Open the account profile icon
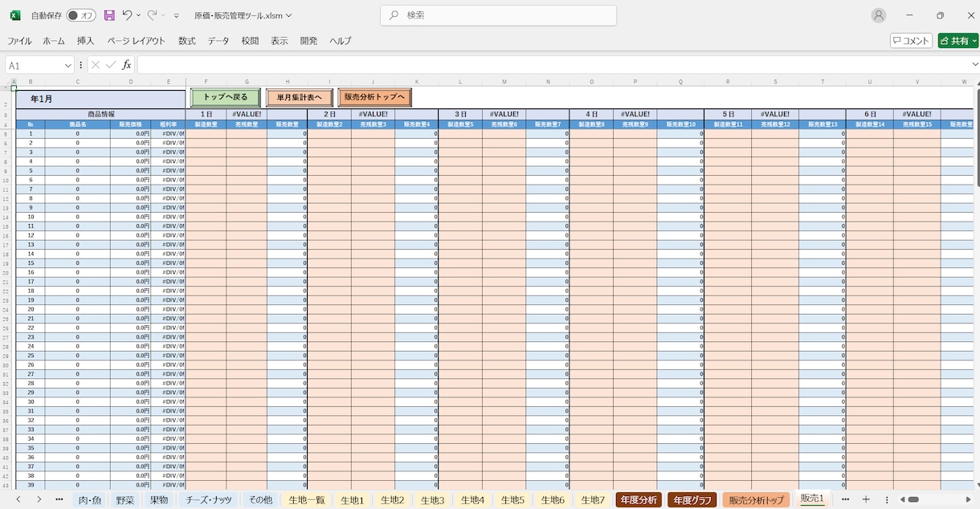Image resolution: width=980 pixels, height=509 pixels. [x=879, y=15]
